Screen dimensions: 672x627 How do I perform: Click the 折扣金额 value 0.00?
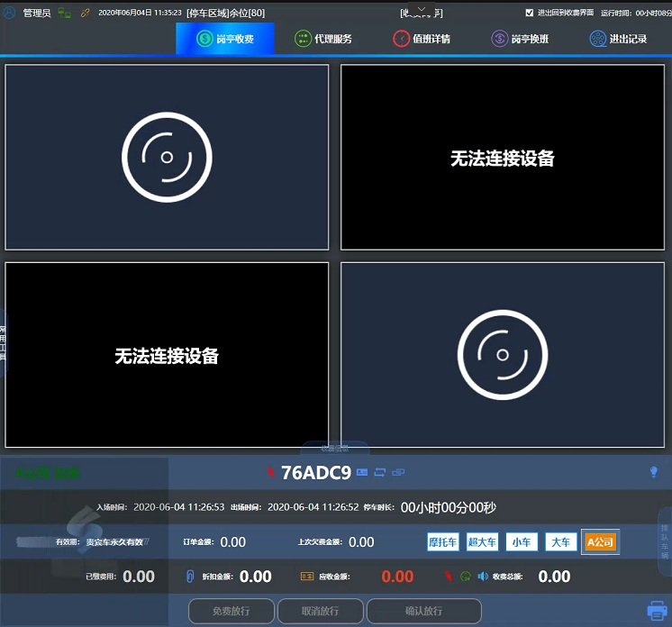point(256,577)
